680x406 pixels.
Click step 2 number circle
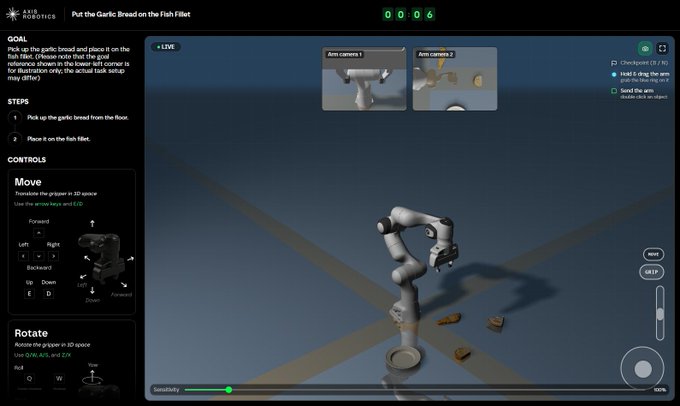coord(15,139)
